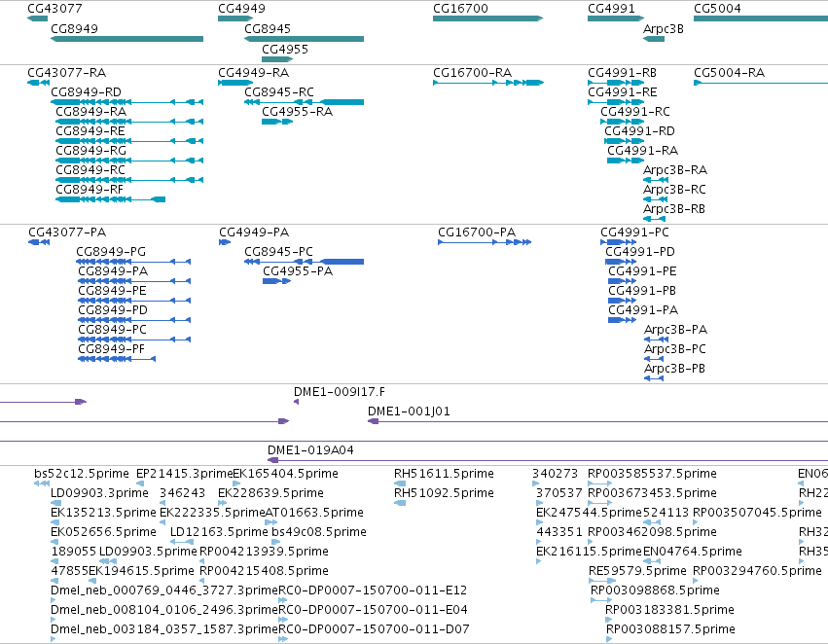Select the CG4991 gene label

coord(611,9)
